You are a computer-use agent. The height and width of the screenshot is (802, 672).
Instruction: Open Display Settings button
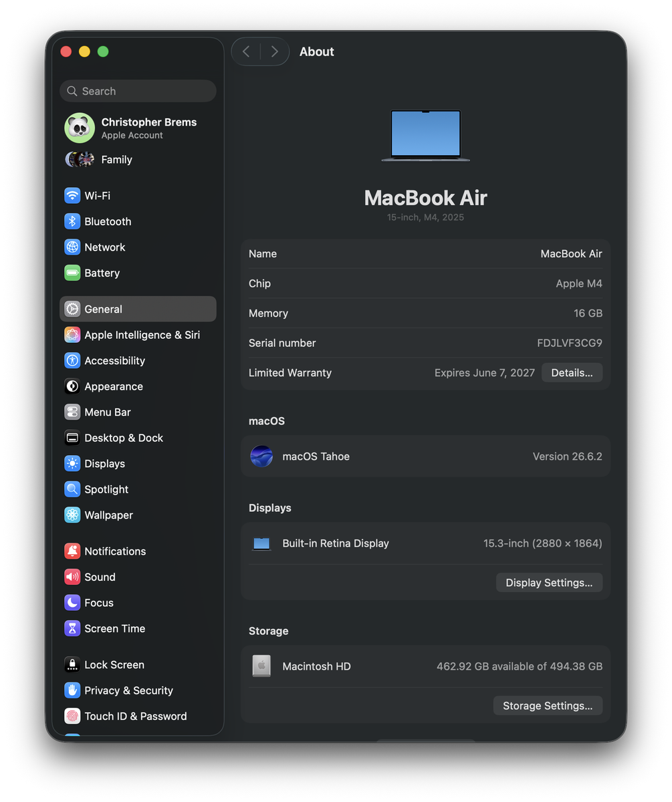click(x=549, y=583)
